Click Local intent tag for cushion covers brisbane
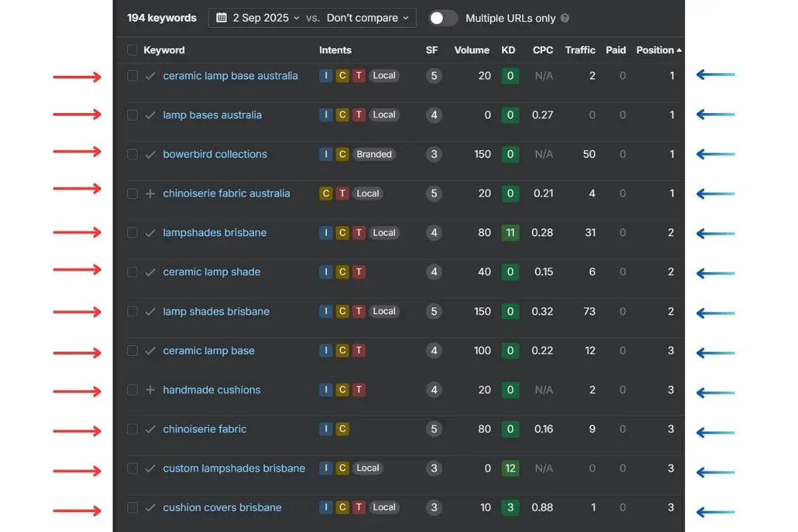 tap(384, 507)
